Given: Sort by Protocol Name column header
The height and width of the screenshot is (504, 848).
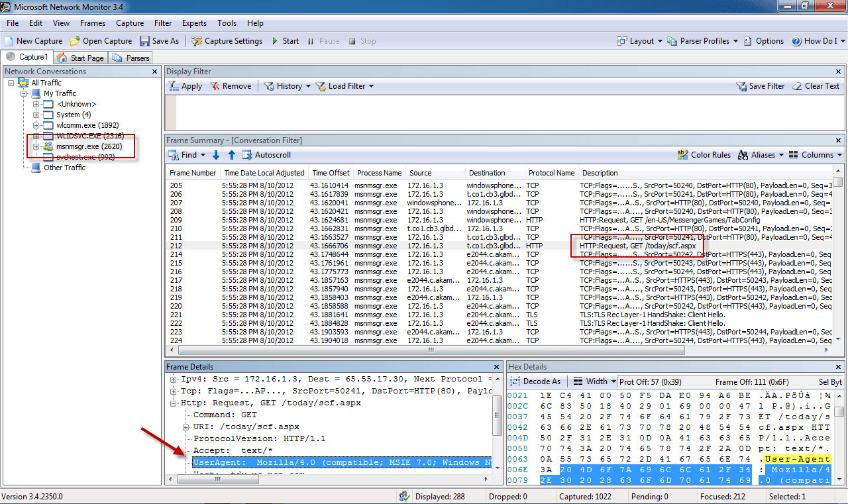Looking at the screenshot, I should pyautogui.click(x=551, y=173).
